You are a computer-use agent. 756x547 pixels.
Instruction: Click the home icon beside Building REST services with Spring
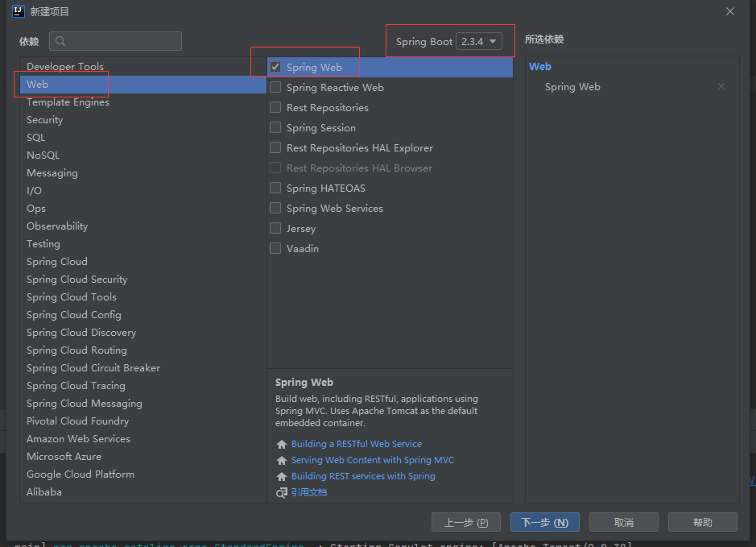pos(282,477)
